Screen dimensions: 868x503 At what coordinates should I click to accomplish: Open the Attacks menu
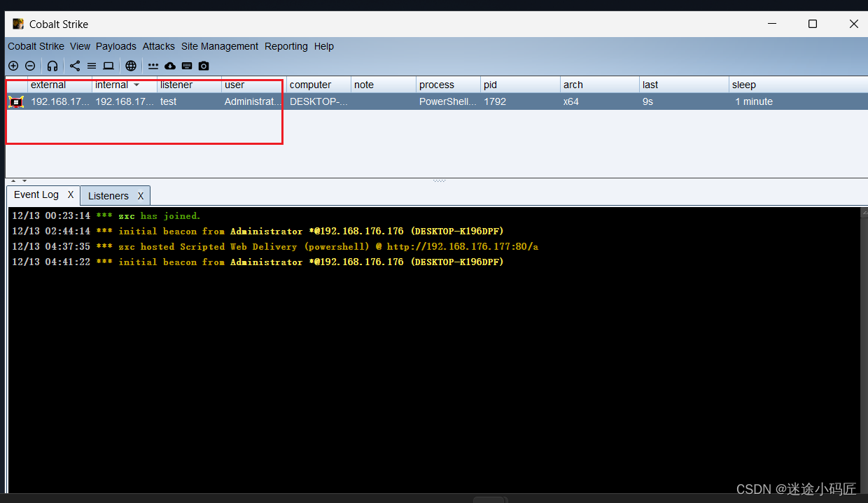pyautogui.click(x=158, y=46)
